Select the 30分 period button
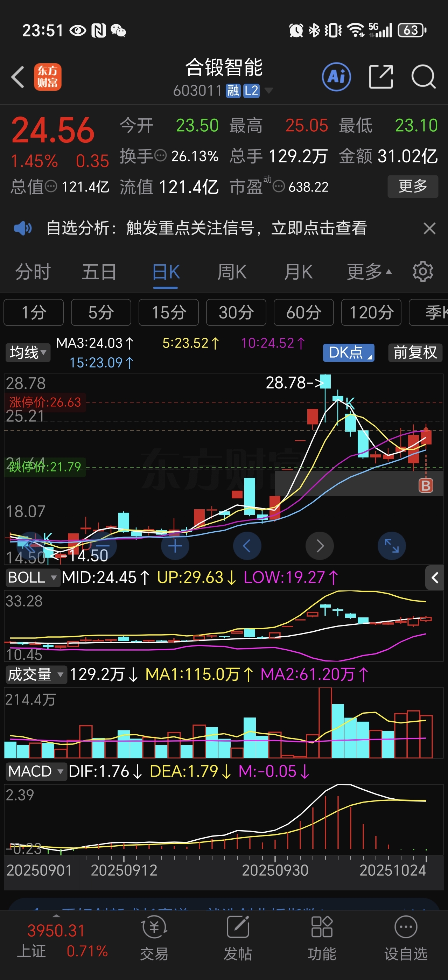Screen dimensions: 448x980 [236, 312]
